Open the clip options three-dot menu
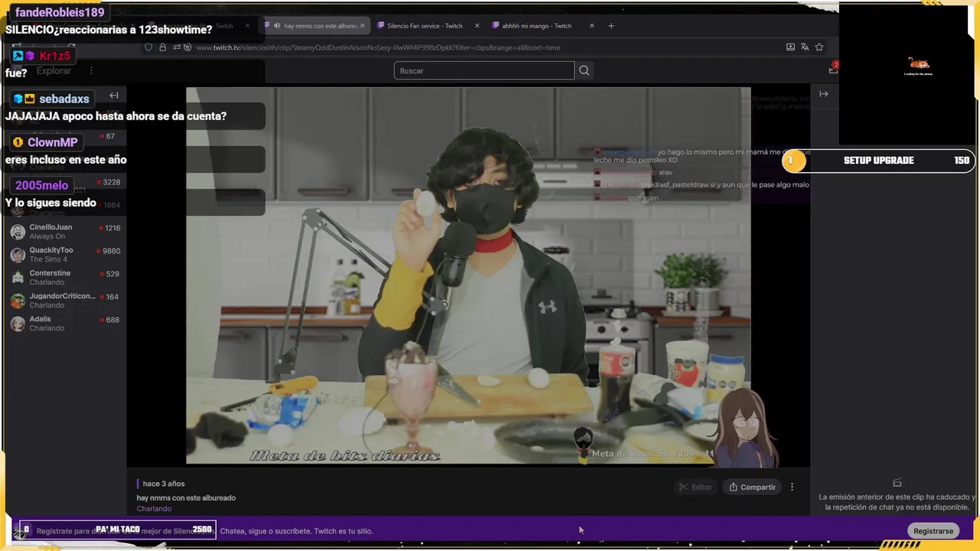The image size is (980, 551). 792,487
